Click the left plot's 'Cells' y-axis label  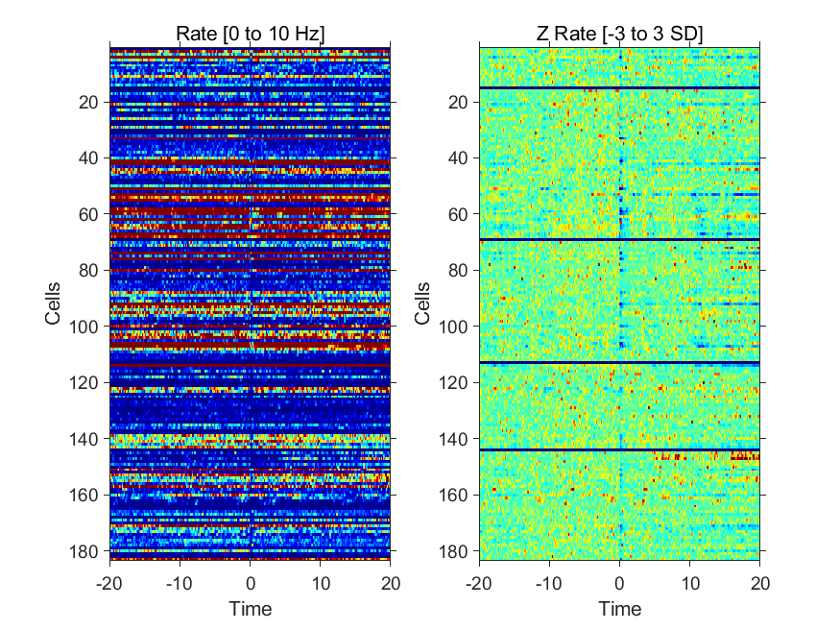coord(53,303)
